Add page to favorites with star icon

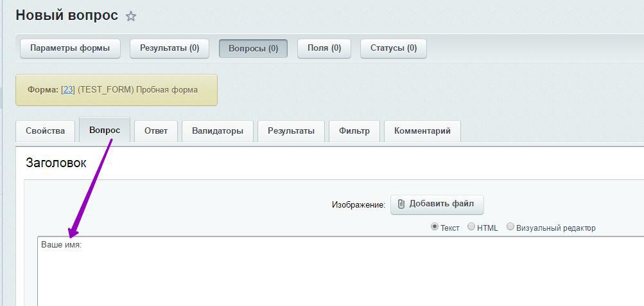tap(130, 17)
